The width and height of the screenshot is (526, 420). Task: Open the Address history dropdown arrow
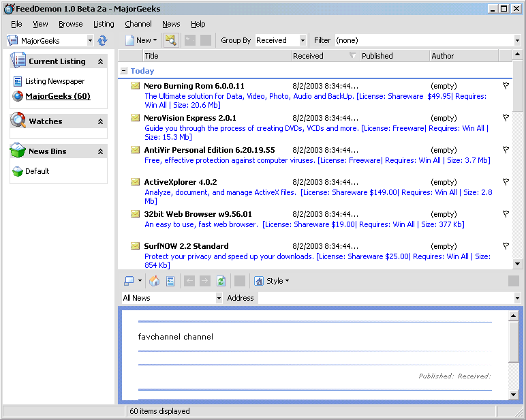point(517,298)
